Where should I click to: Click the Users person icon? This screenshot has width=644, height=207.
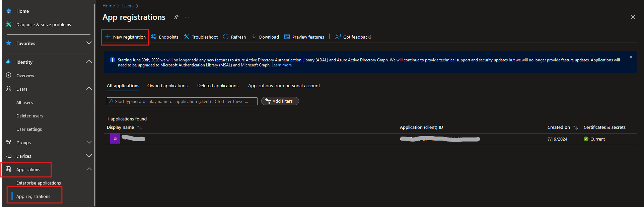click(x=9, y=89)
